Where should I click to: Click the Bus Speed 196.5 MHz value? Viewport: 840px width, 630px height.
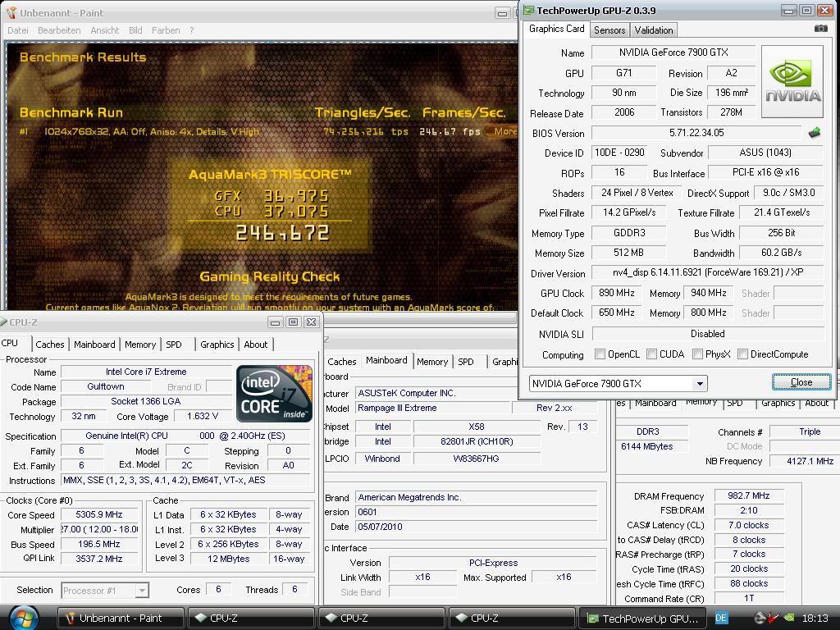[99, 544]
